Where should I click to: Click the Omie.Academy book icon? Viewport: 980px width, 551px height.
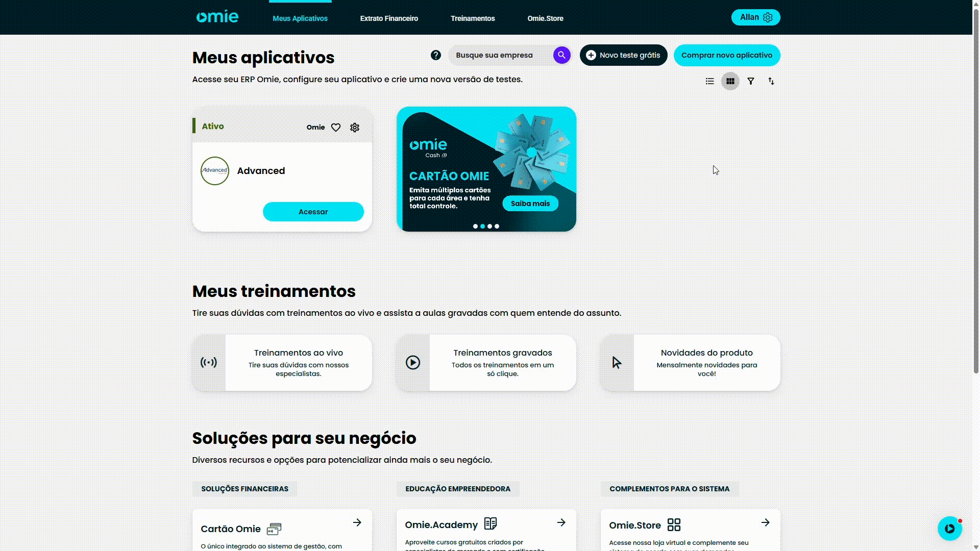(491, 524)
